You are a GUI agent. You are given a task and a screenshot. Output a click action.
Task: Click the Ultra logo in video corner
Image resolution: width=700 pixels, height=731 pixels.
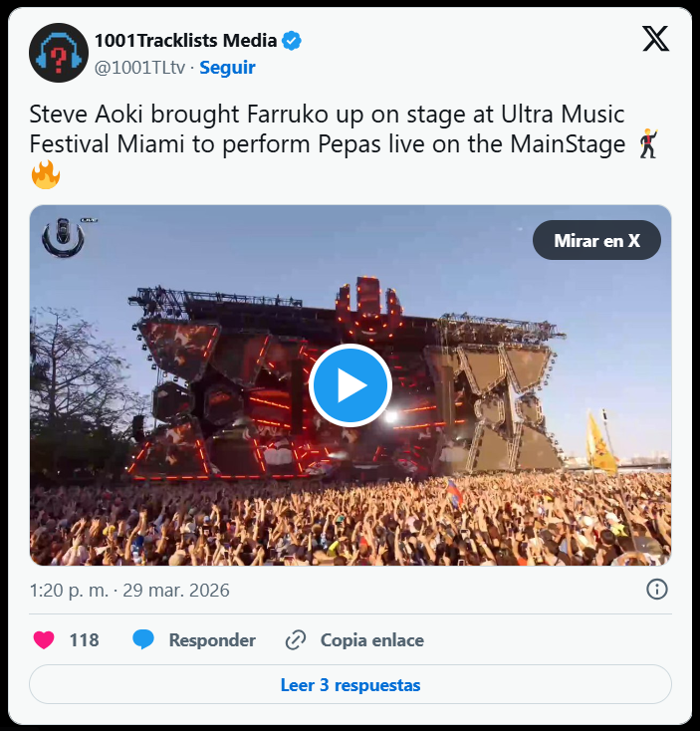[64, 237]
